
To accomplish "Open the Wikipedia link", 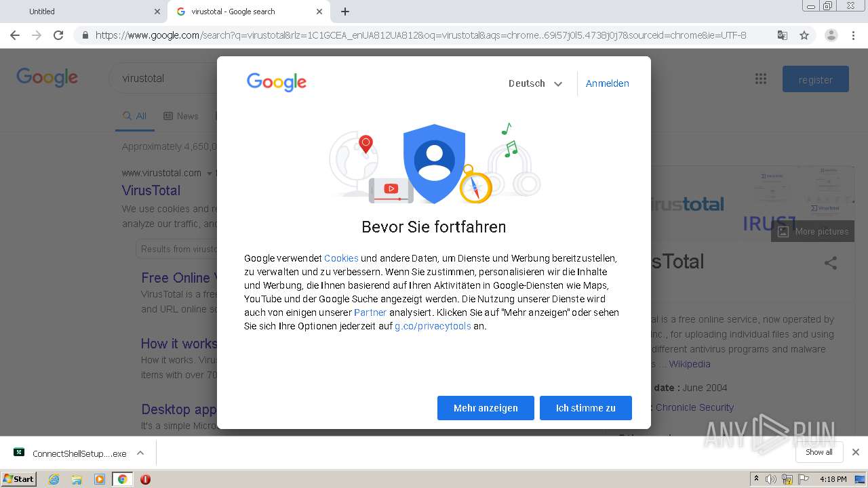I will [x=690, y=364].
